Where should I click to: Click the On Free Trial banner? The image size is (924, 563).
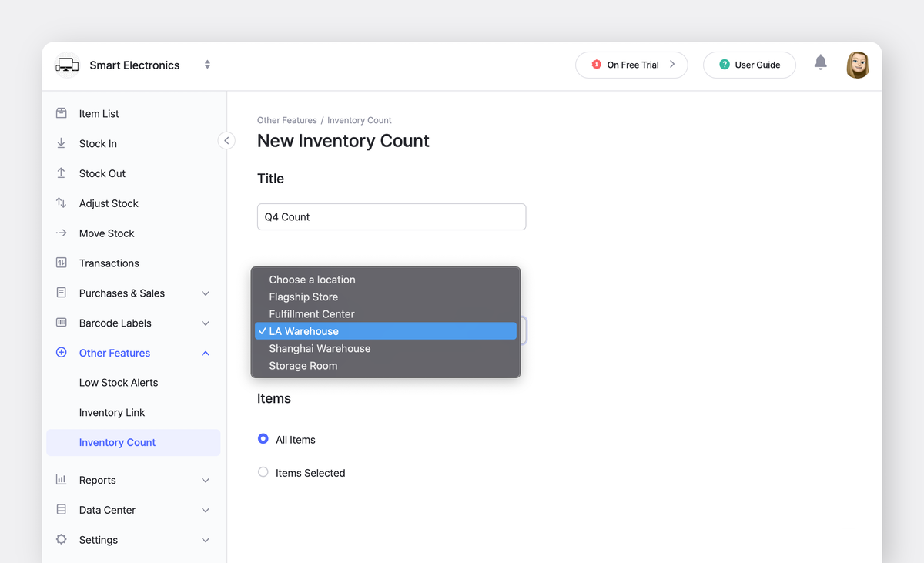[x=631, y=65]
